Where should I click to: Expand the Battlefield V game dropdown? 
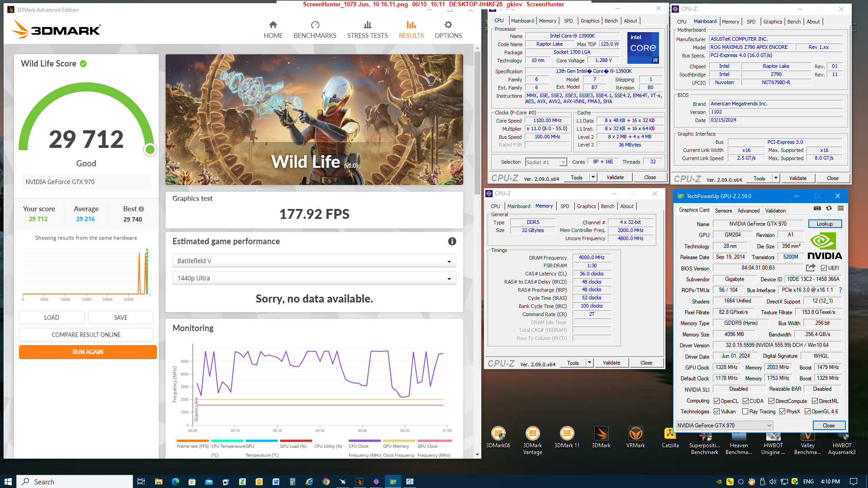(x=314, y=261)
